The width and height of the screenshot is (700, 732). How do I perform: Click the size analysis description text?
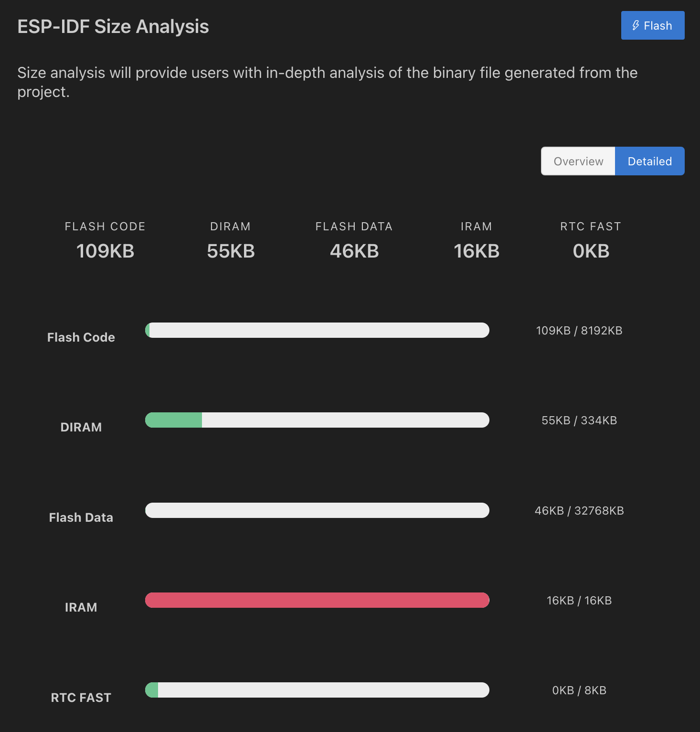(x=327, y=82)
